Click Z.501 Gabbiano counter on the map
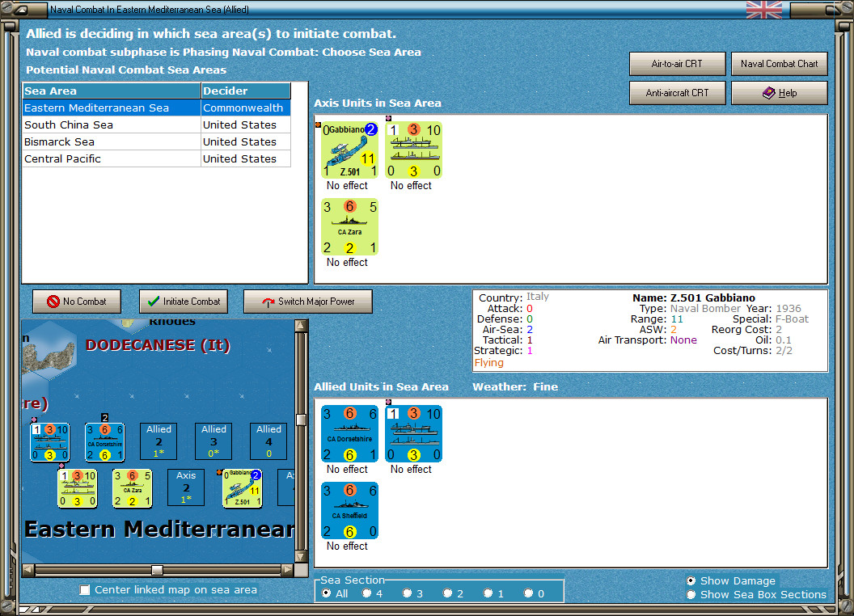The height and width of the screenshot is (616, 854). pyautogui.click(x=243, y=488)
